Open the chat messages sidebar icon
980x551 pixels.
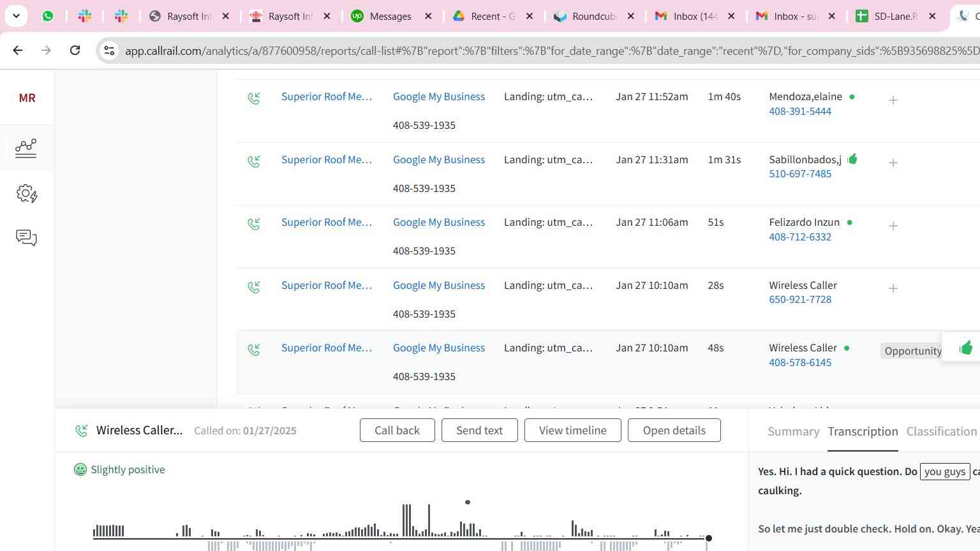point(26,238)
